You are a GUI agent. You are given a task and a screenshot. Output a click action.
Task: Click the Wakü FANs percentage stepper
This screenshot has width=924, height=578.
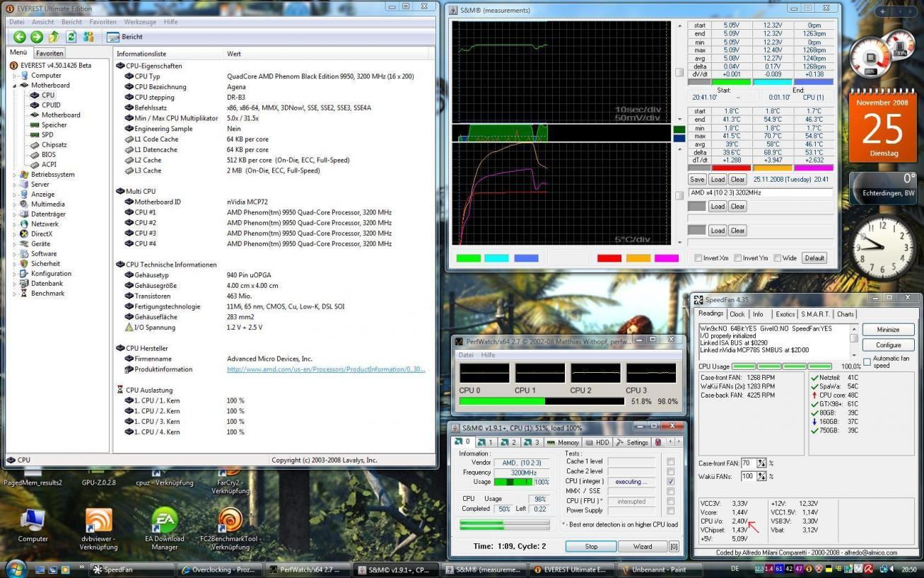[x=761, y=477]
